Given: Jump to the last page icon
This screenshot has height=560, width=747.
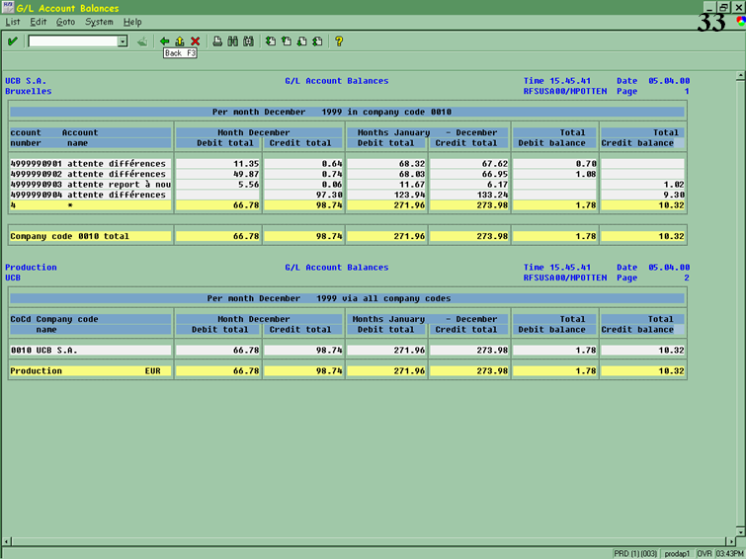Looking at the screenshot, I should pyautogui.click(x=316, y=41).
